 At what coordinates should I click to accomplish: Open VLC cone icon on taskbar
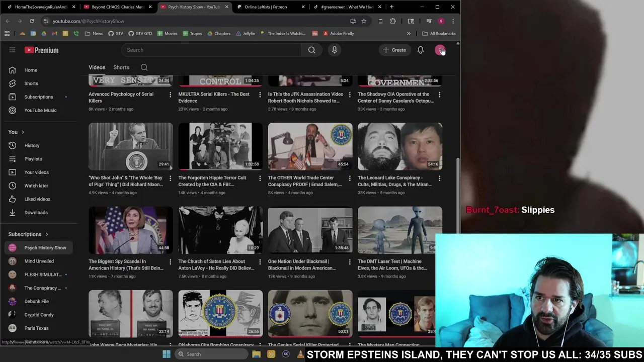pyautogui.click(x=300, y=354)
